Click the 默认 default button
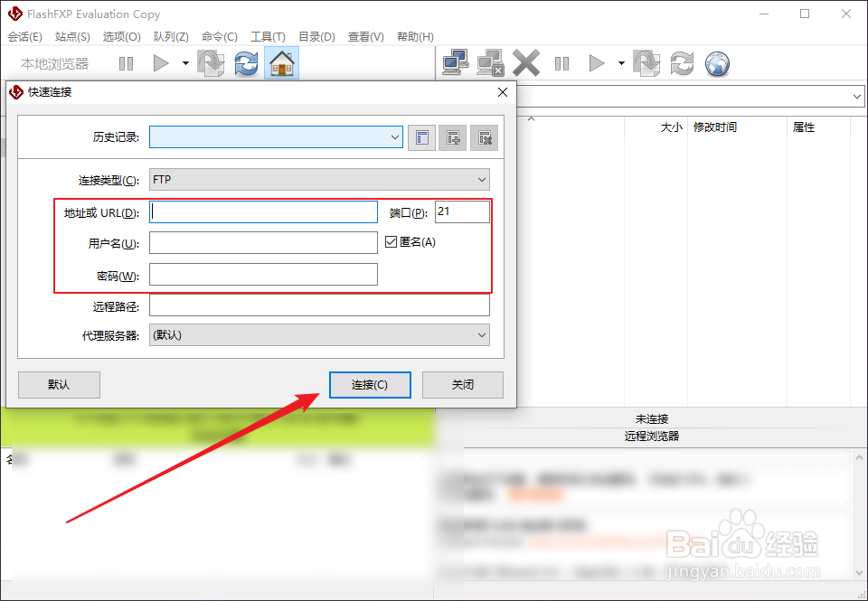Viewport: 868px width, 601px height. click(60, 385)
